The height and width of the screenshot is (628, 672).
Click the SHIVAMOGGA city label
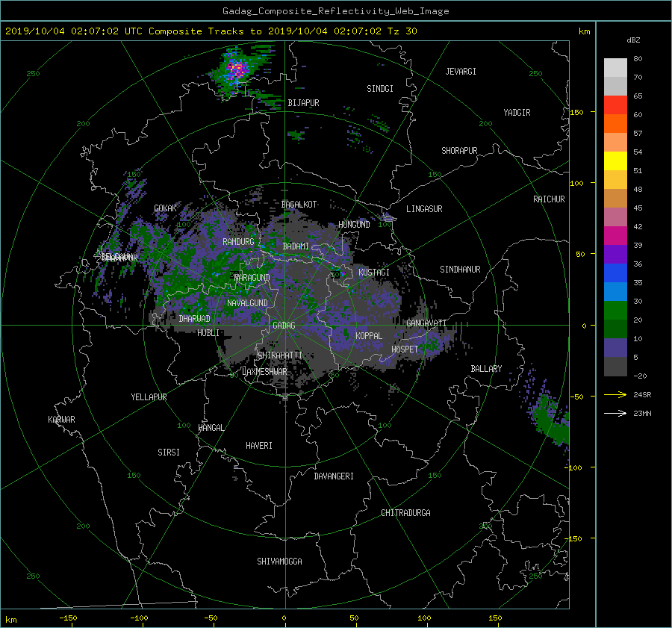click(279, 562)
